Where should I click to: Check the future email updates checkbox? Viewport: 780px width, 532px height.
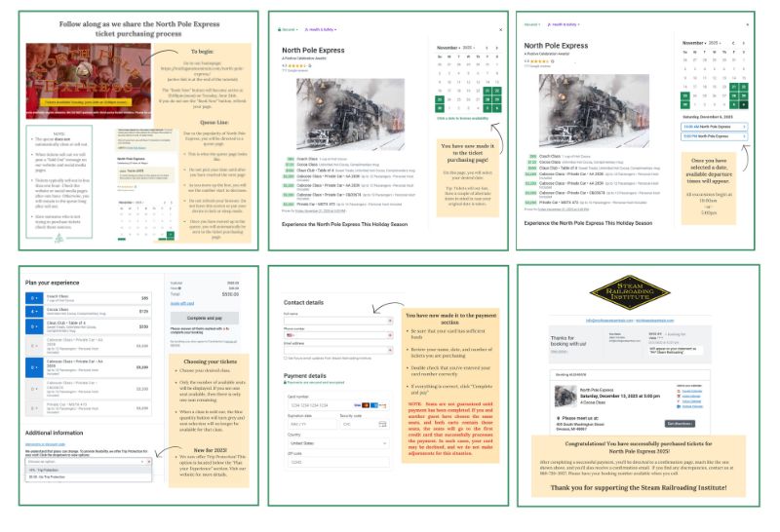[x=286, y=358]
